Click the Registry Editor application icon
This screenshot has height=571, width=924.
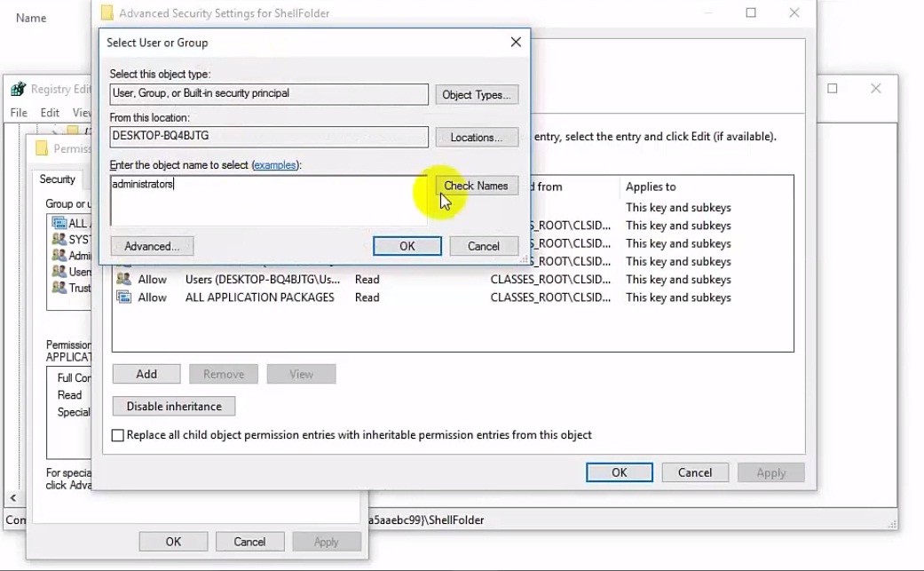pos(20,89)
